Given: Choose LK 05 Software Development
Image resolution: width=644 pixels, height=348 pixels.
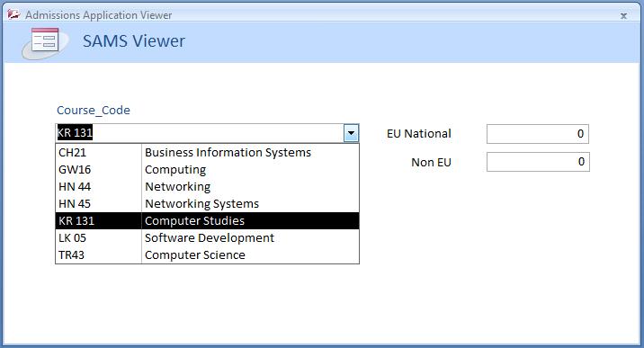Looking at the screenshot, I should click(208, 238).
